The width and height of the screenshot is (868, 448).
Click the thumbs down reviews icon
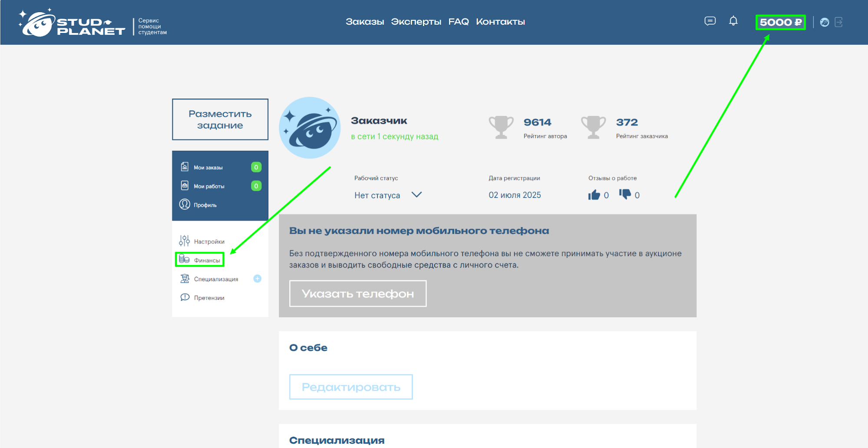(x=625, y=194)
